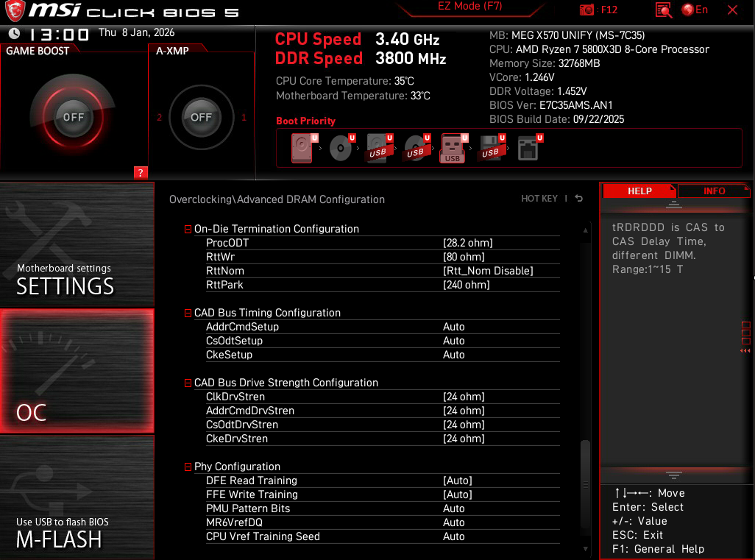Select the USB floppy boot device icon
The width and height of the screenshot is (755, 560).
point(491,148)
